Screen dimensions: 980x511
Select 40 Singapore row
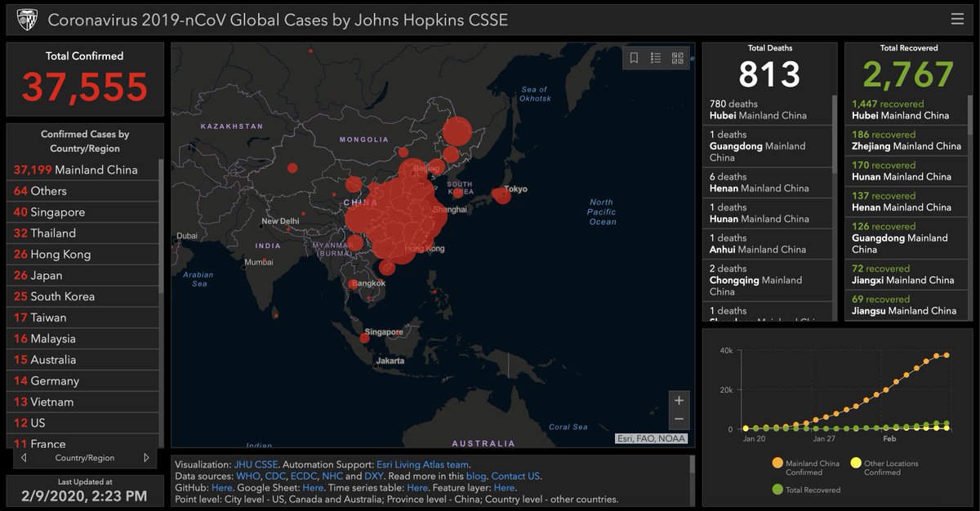pos(83,212)
